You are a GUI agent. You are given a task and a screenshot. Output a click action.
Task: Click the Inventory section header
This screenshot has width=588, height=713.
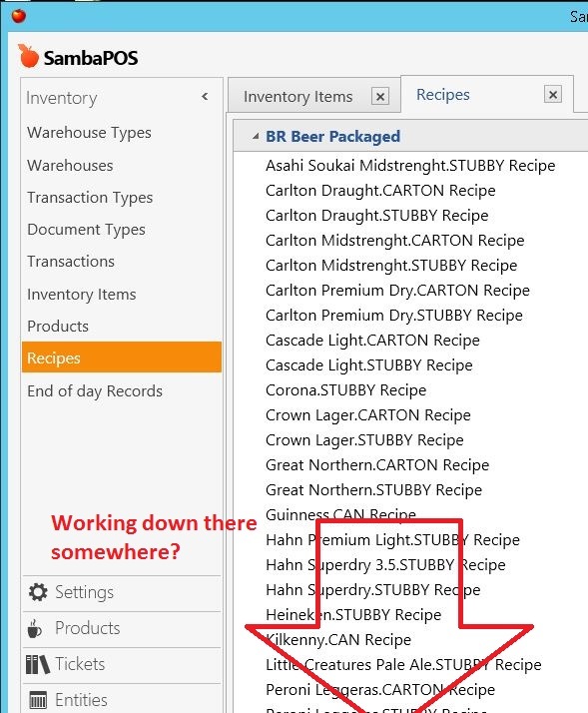point(61,98)
